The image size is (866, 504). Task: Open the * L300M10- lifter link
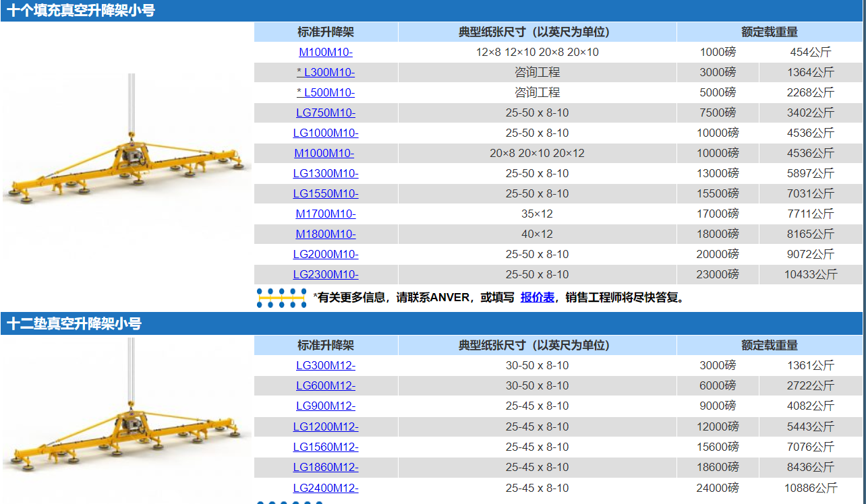326,72
